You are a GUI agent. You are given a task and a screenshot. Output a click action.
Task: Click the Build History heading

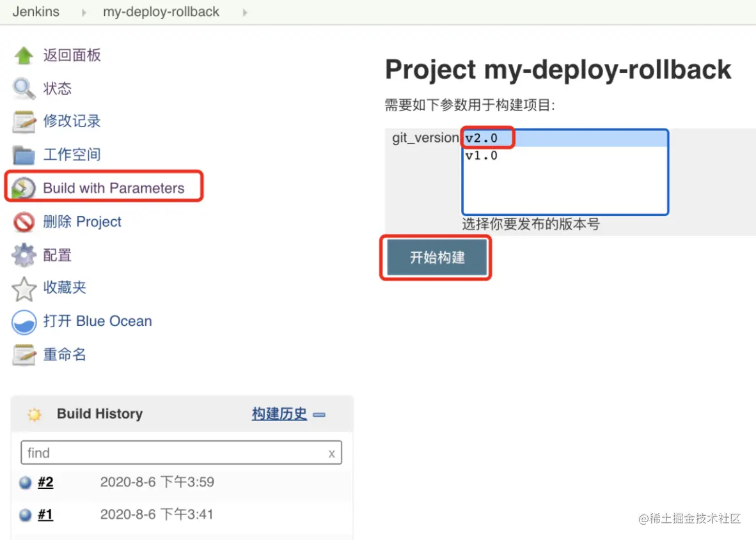pos(100,414)
